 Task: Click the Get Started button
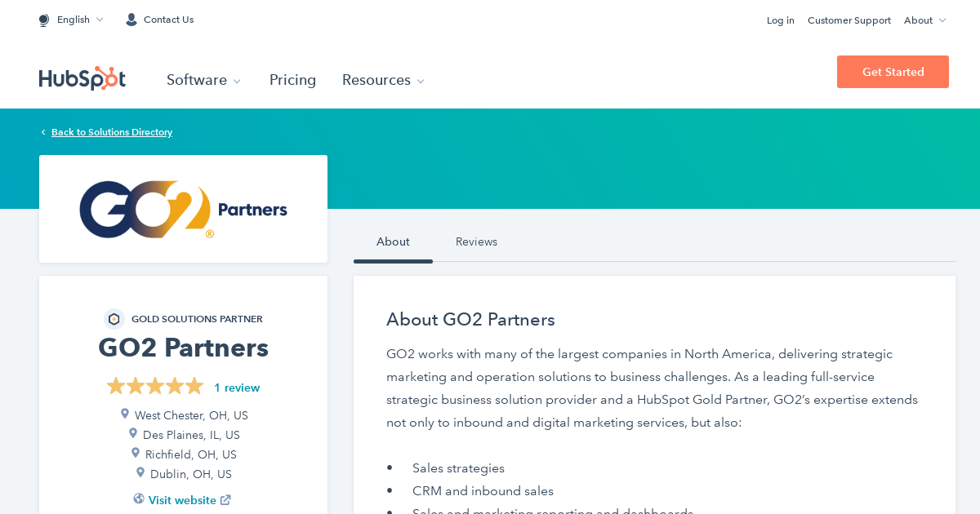click(893, 72)
